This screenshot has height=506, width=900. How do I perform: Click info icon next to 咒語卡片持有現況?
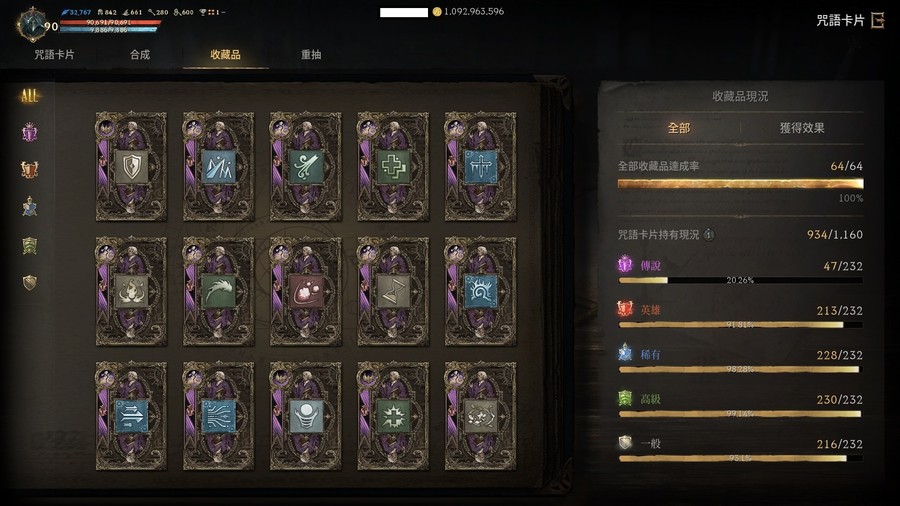[x=709, y=235]
